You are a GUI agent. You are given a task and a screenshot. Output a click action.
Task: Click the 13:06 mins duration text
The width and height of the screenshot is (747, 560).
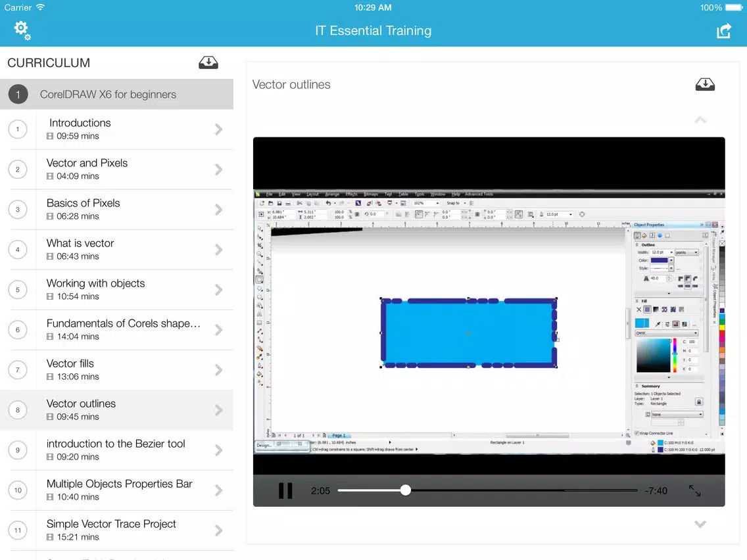78,377
